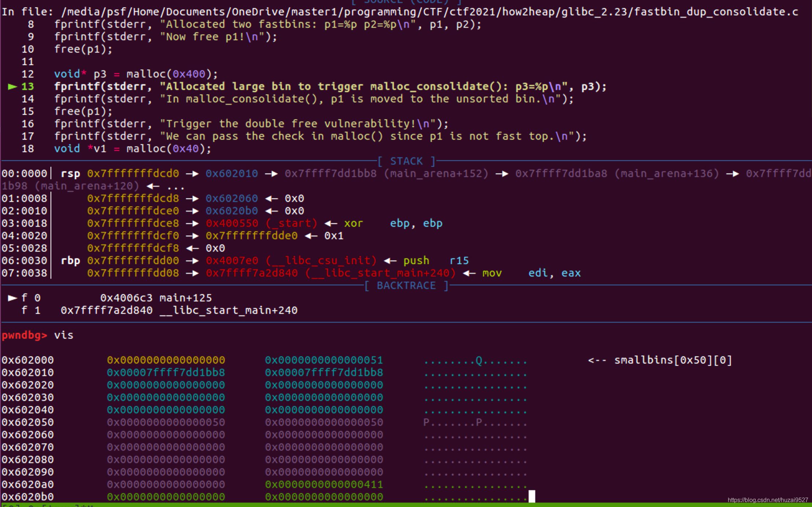812x507 pixels.
Task: Click the free(p1) call on line 10
Action: (83, 49)
